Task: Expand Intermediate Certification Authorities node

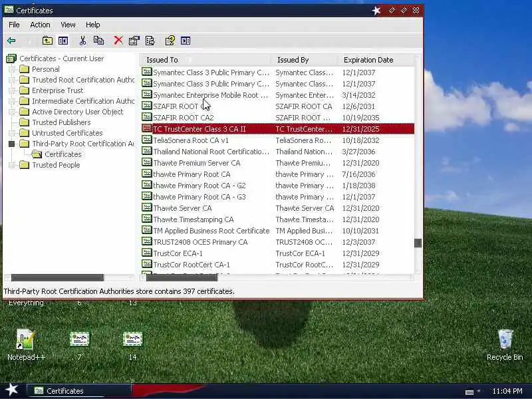Action: point(12,101)
